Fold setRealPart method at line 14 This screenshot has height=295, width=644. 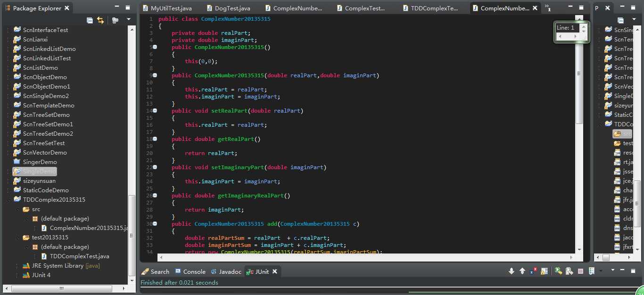pyautogui.click(x=155, y=111)
